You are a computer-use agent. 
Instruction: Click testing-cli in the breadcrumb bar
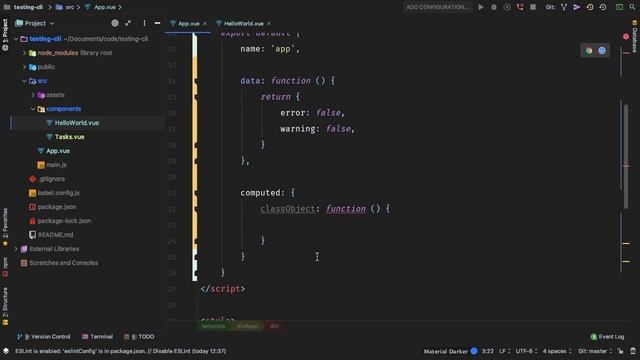point(28,7)
